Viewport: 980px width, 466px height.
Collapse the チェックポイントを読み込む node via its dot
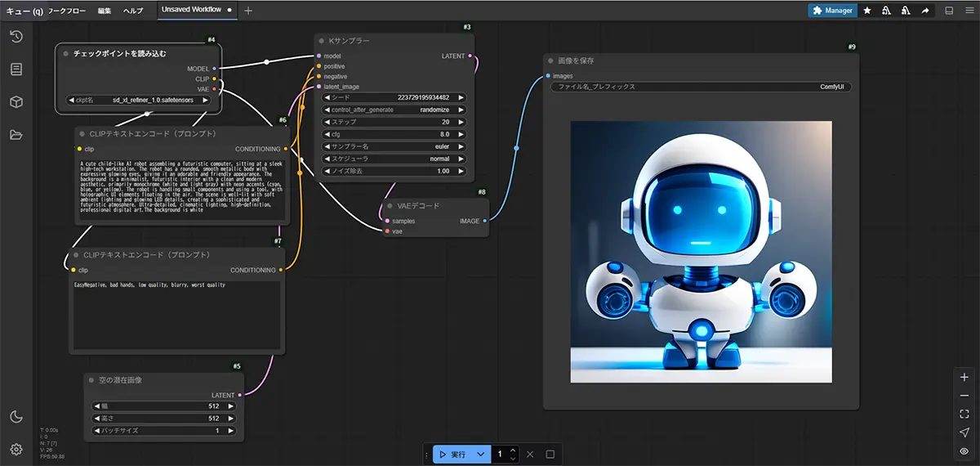coord(66,53)
